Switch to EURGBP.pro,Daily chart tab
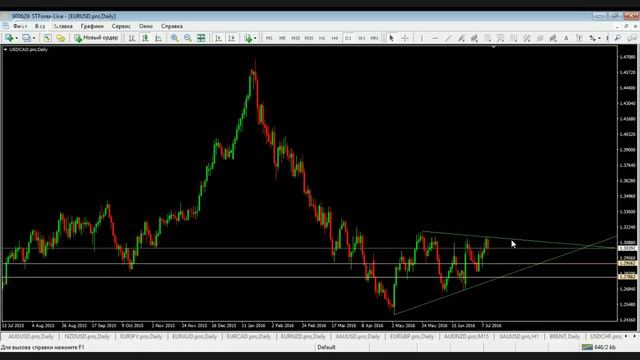Viewport: 640px width, 360px height. [411, 336]
